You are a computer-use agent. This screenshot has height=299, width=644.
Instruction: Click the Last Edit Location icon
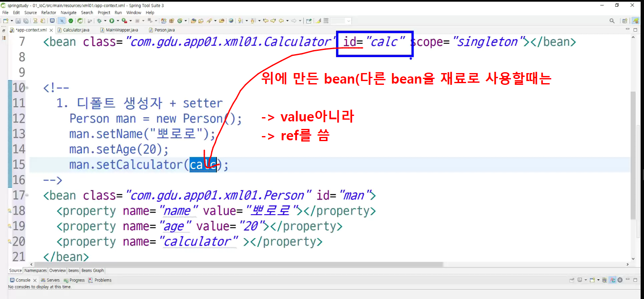coord(266,21)
